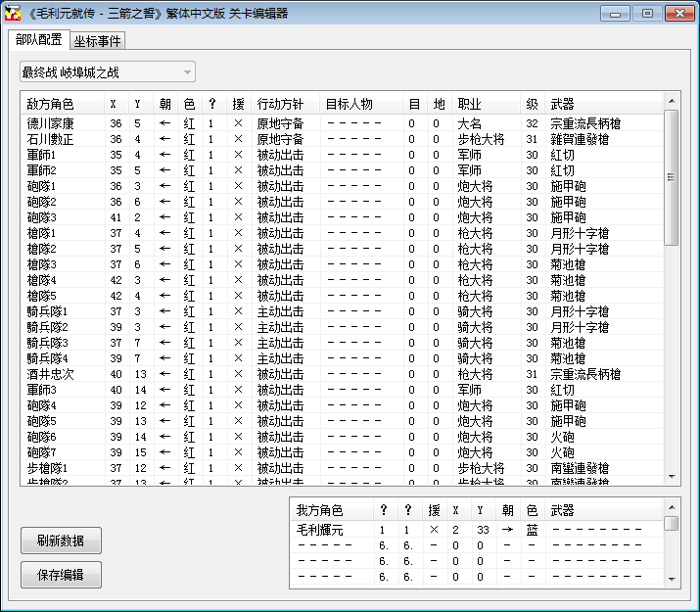
Task: Select the 軍師1 enemy row
Action: [342, 155]
